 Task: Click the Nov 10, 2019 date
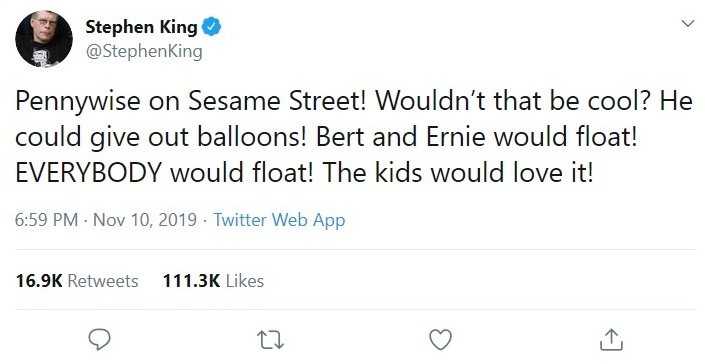pyautogui.click(x=145, y=220)
